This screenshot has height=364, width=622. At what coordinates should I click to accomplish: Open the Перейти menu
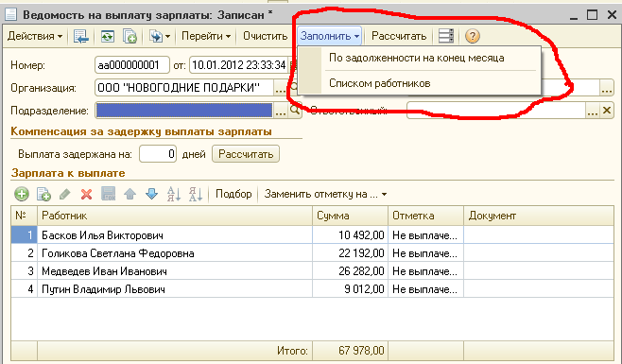[206, 36]
